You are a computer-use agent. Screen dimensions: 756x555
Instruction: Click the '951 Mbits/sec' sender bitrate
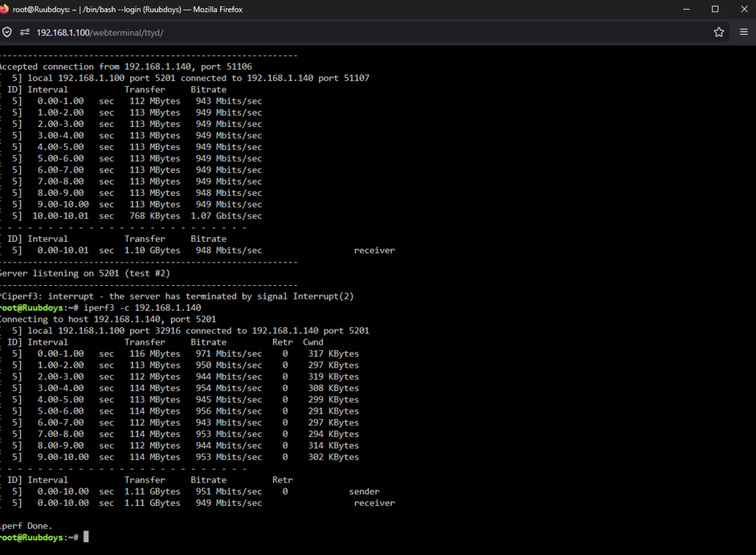tap(229, 491)
